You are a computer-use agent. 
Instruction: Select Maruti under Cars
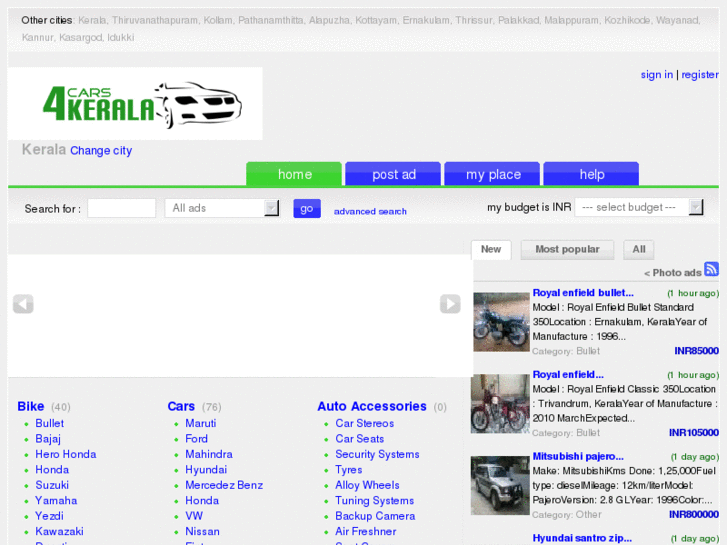pyautogui.click(x=201, y=423)
